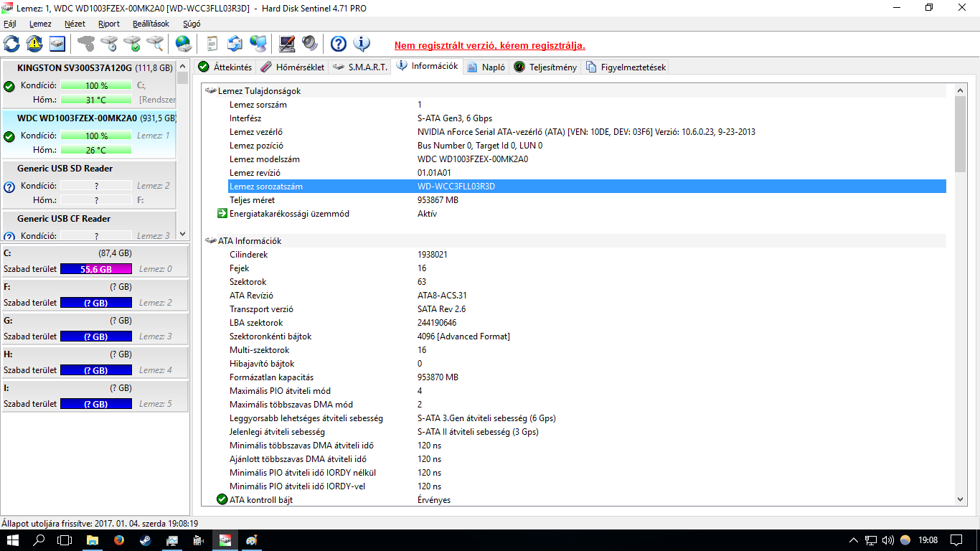Viewport: 980px width, 551px height.
Task: Select the I: partition panel
Action: coord(95,395)
